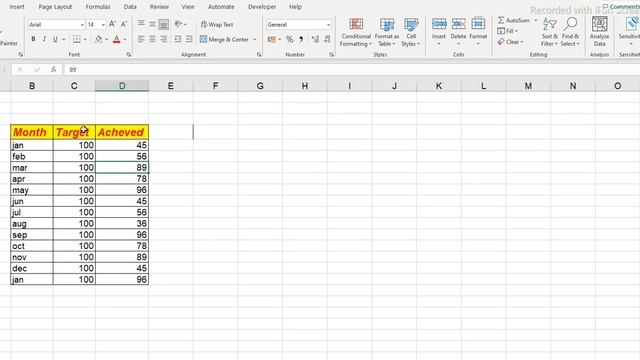Open Font settings dialog launcher
The height and width of the screenshot is (360, 640).
point(129,54)
